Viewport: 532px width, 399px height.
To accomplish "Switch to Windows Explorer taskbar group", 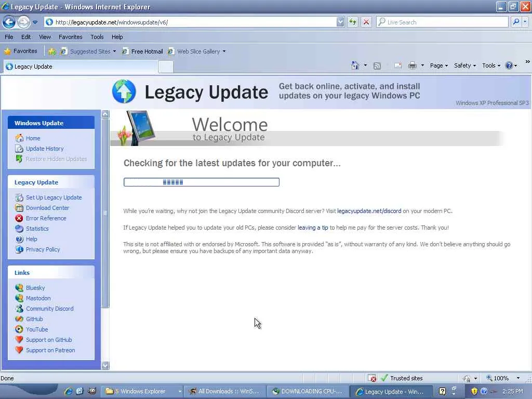I will tap(143, 391).
